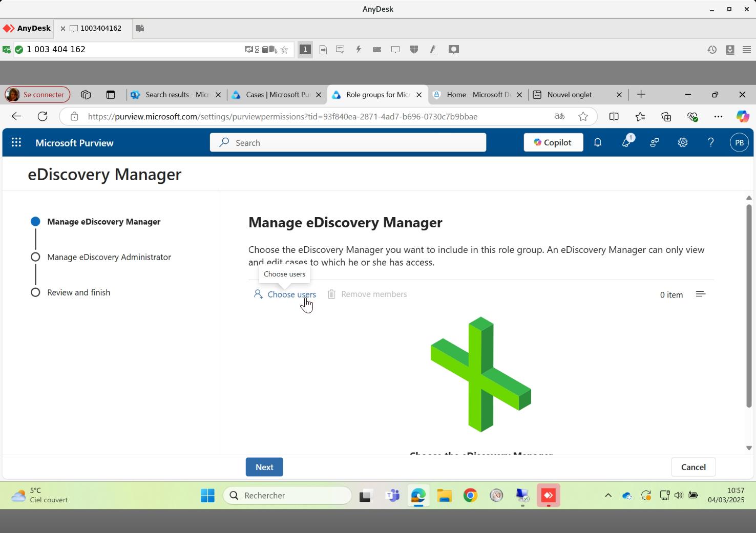Screen dimensions: 756x533
Task: Open Edge collections icon
Action: click(x=666, y=117)
